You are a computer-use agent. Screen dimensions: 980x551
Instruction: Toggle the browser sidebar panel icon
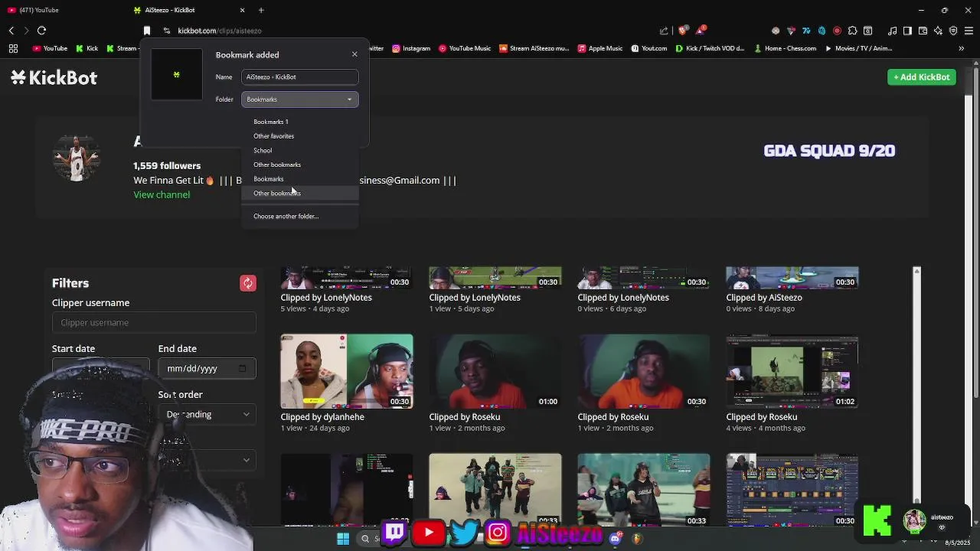pyautogui.click(x=907, y=31)
